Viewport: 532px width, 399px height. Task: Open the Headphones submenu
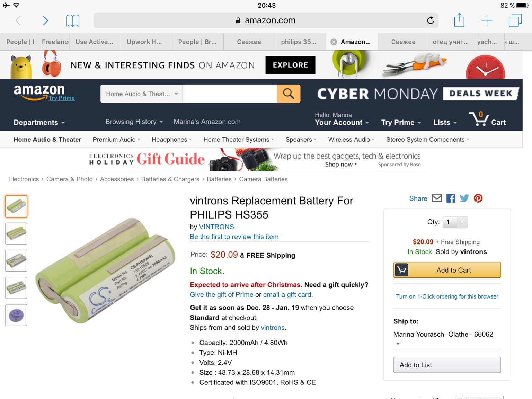171,140
